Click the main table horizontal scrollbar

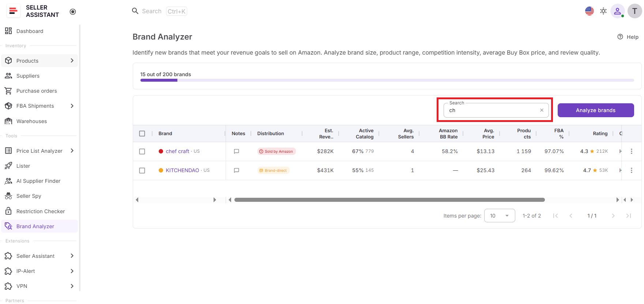[x=389, y=200]
